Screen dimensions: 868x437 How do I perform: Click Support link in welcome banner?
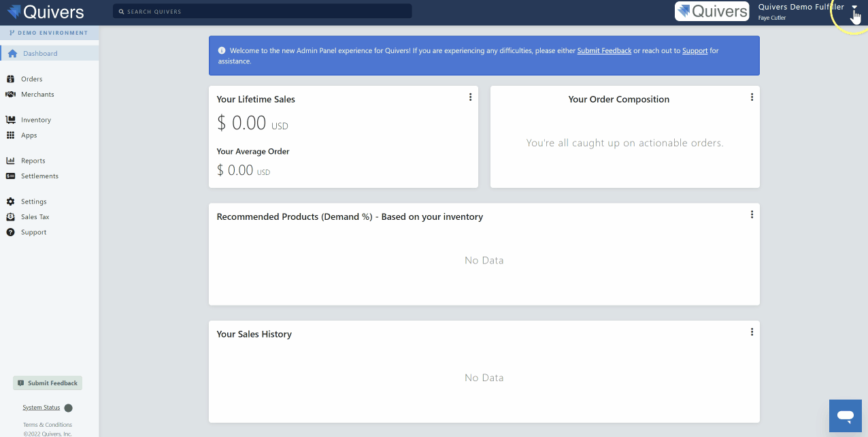point(695,51)
